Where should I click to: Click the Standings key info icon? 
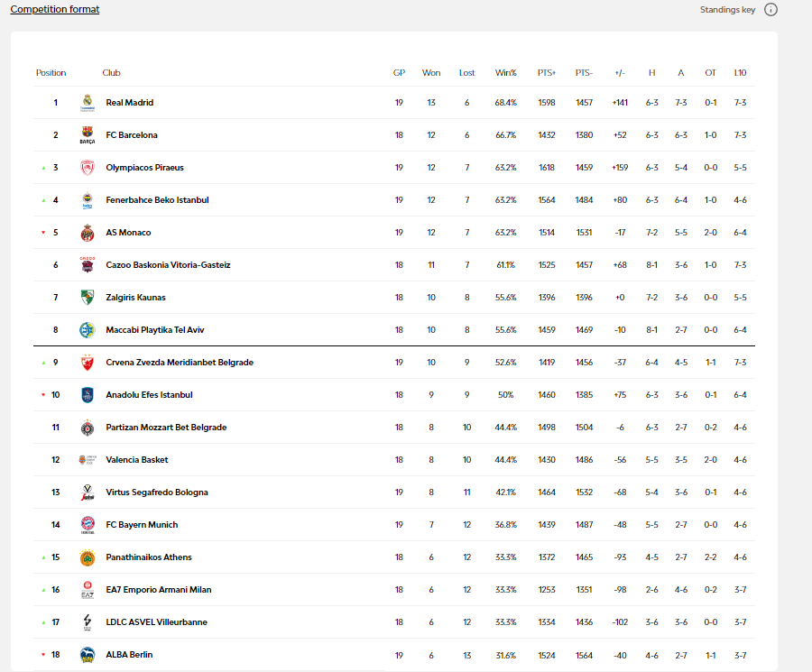pyautogui.click(x=770, y=10)
